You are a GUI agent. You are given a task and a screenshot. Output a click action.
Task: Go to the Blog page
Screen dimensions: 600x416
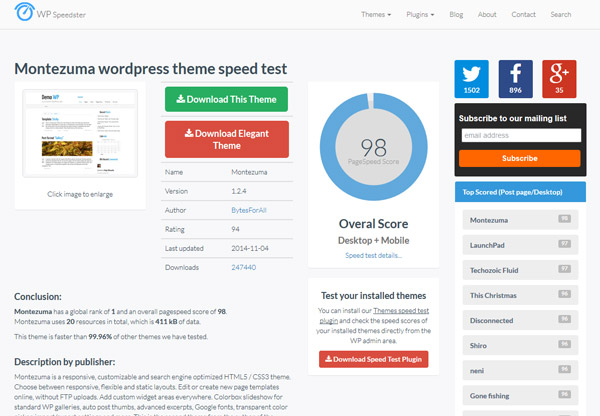456,15
